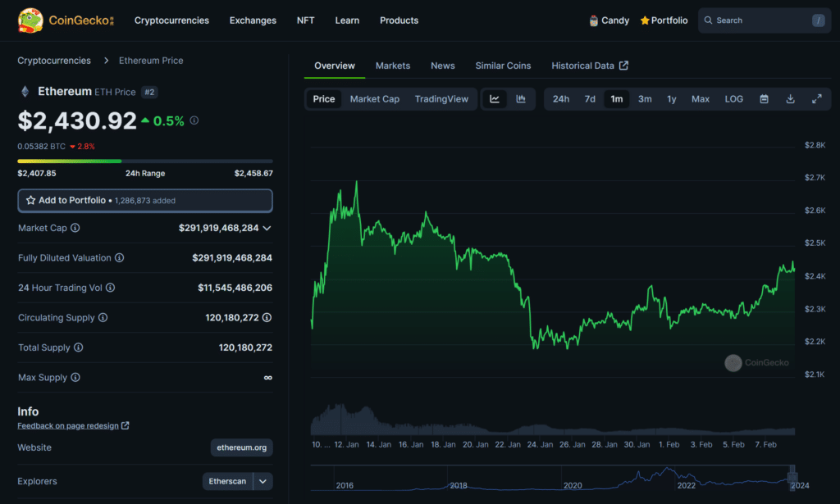
Task: Click Feedback on page redesign link
Action: pos(68,425)
